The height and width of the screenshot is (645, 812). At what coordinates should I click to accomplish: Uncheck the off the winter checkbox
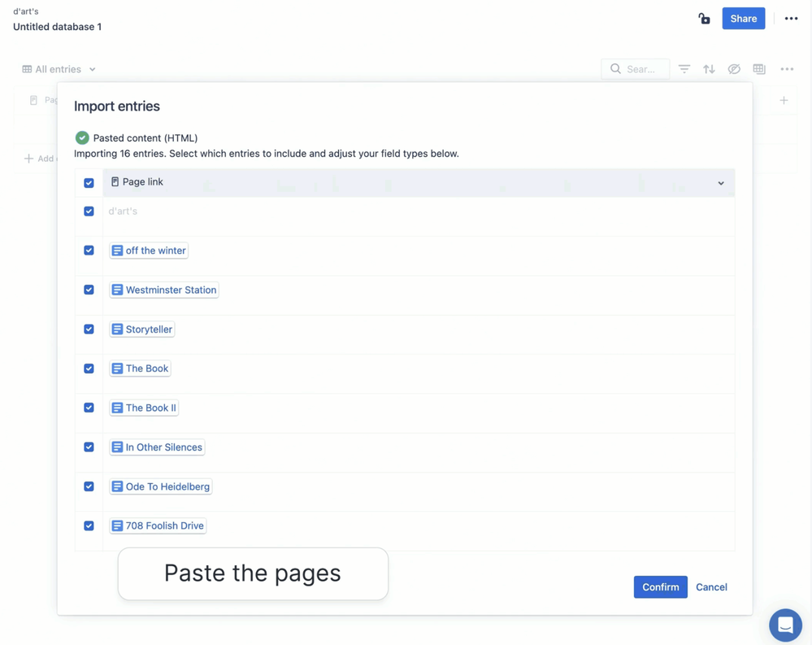tap(89, 251)
